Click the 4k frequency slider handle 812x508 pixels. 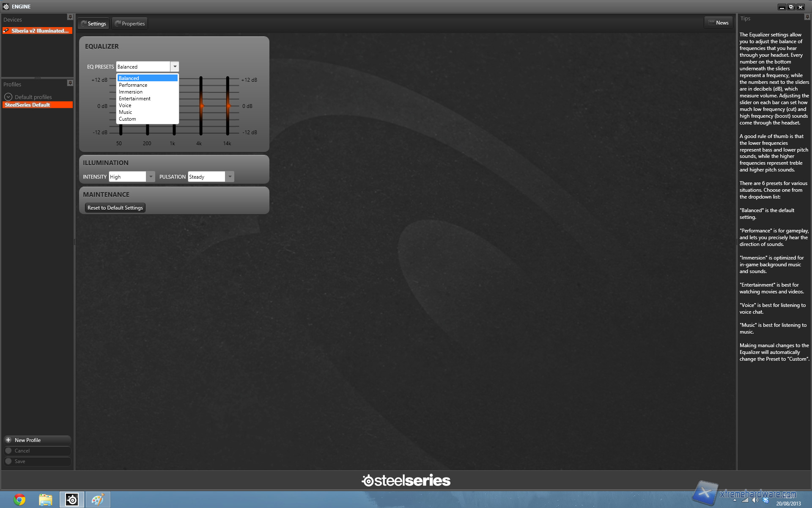point(201,106)
